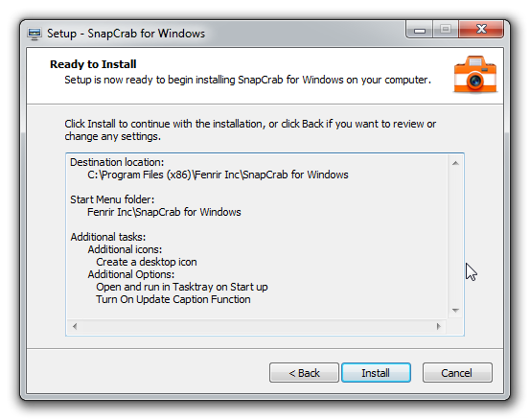Click the Install button

click(x=376, y=373)
